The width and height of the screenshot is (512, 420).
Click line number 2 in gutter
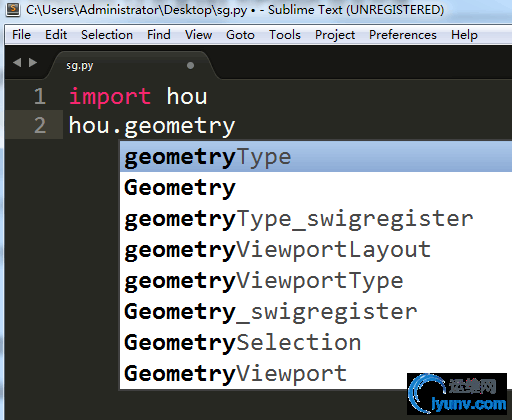coord(40,125)
